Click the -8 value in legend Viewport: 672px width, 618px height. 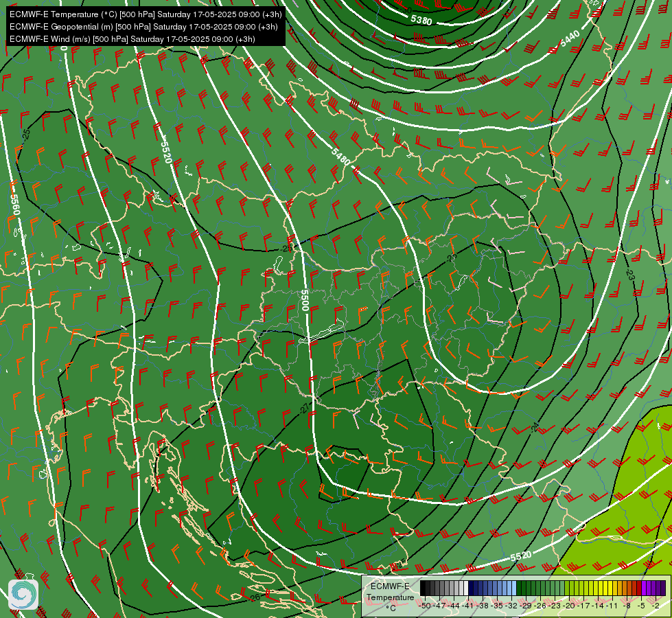point(627,606)
